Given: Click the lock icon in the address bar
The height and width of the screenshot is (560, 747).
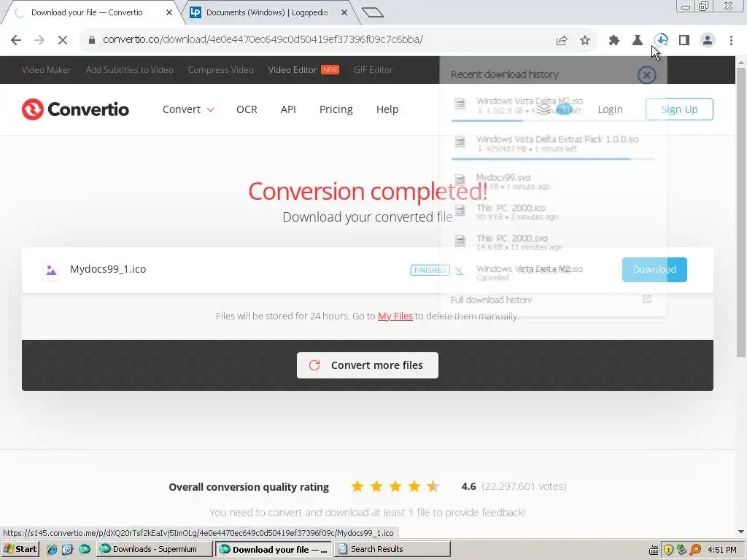Looking at the screenshot, I should (92, 40).
